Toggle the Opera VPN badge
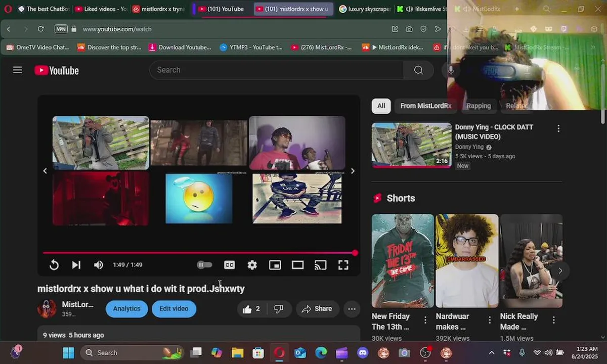The width and height of the screenshot is (607, 364). pos(61,29)
